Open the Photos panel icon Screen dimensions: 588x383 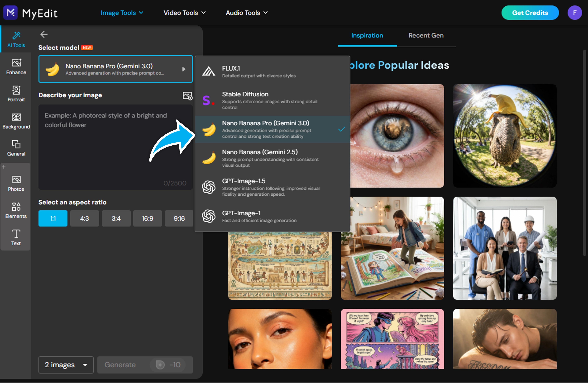(x=16, y=183)
